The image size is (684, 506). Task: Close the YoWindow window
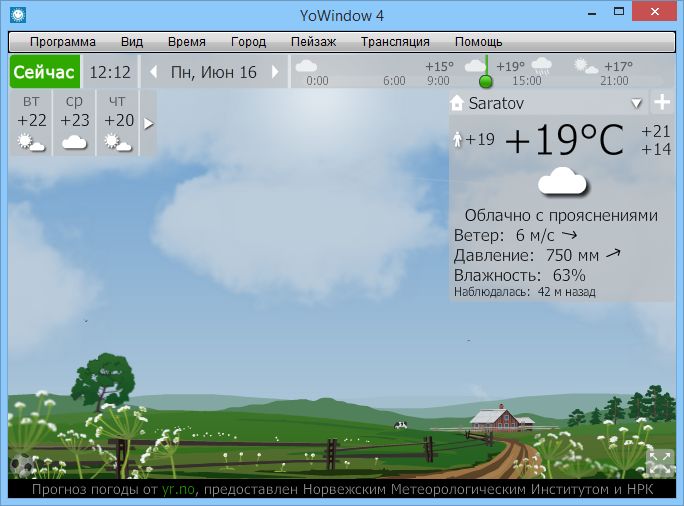click(655, 12)
